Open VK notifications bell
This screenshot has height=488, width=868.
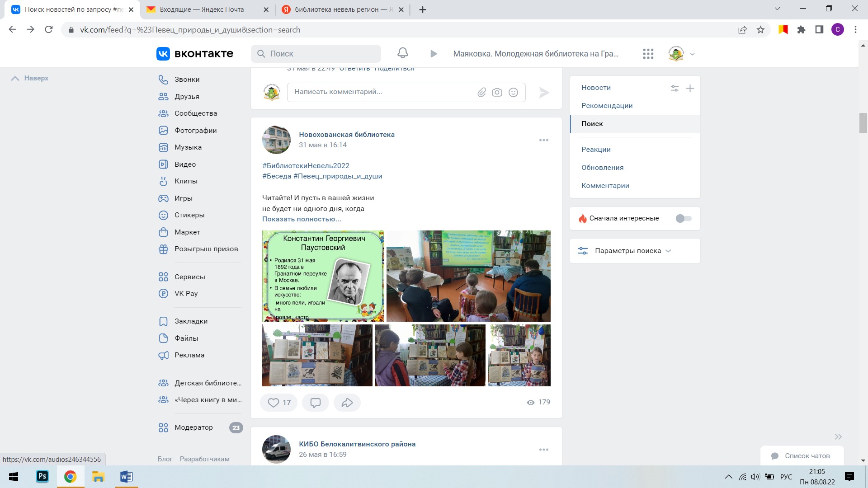[x=402, y=53]
